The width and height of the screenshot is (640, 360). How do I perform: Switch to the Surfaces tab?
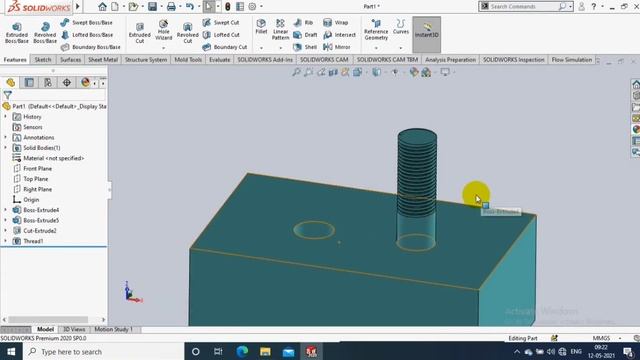tap(71, 60)
